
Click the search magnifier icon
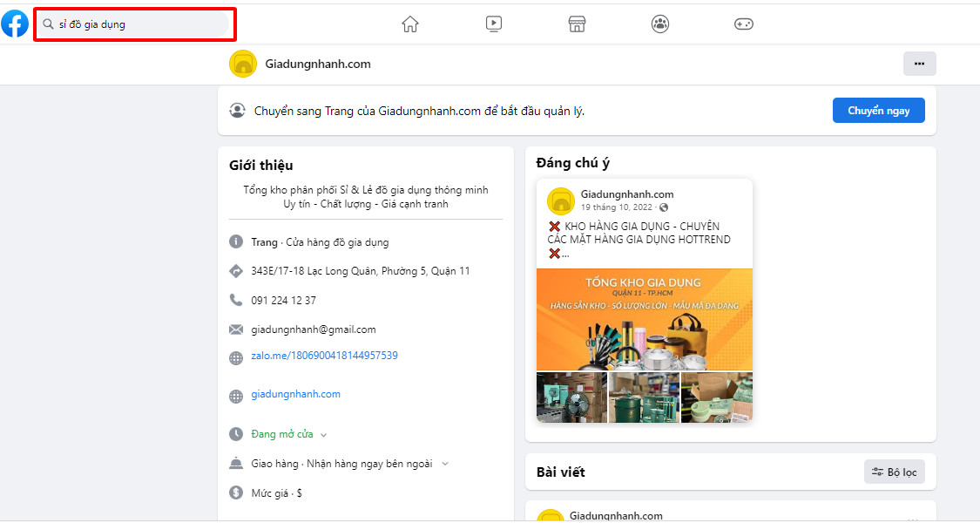coord(48,24)
